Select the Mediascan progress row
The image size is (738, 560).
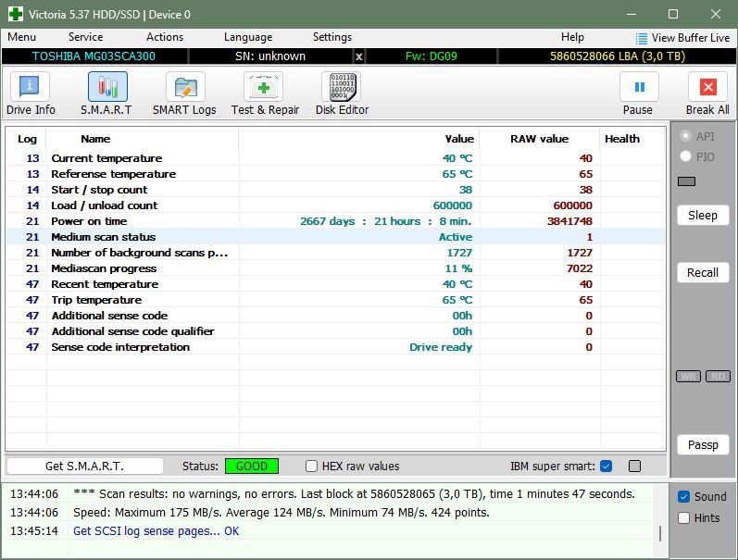pos(336,268)
